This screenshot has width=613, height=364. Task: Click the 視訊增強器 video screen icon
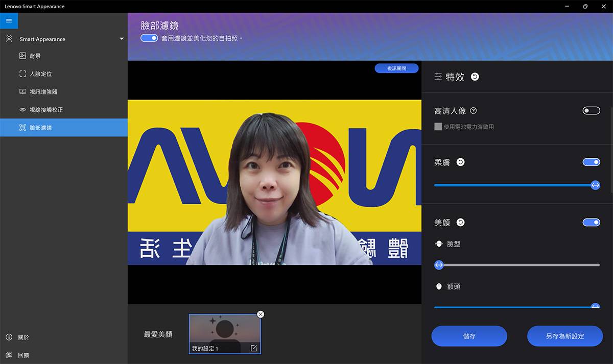coord(22,91)
